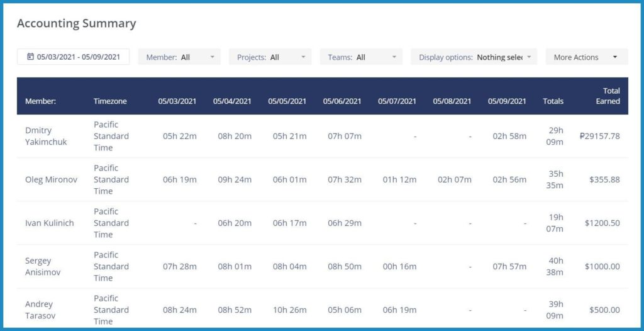Click the 02h 07m time cell
This screenshot has width=644, height=331.
[455, 180]
